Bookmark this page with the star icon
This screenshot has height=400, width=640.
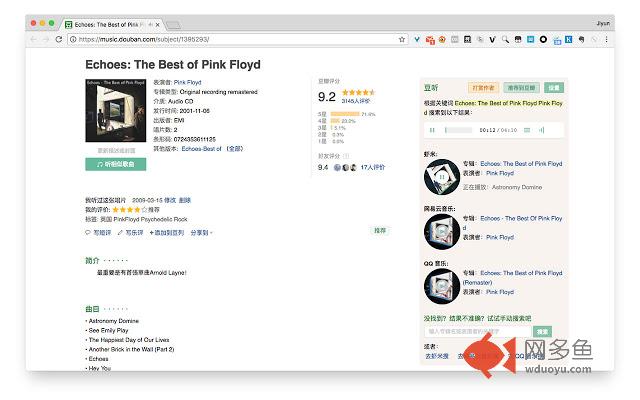pos(402,39)
